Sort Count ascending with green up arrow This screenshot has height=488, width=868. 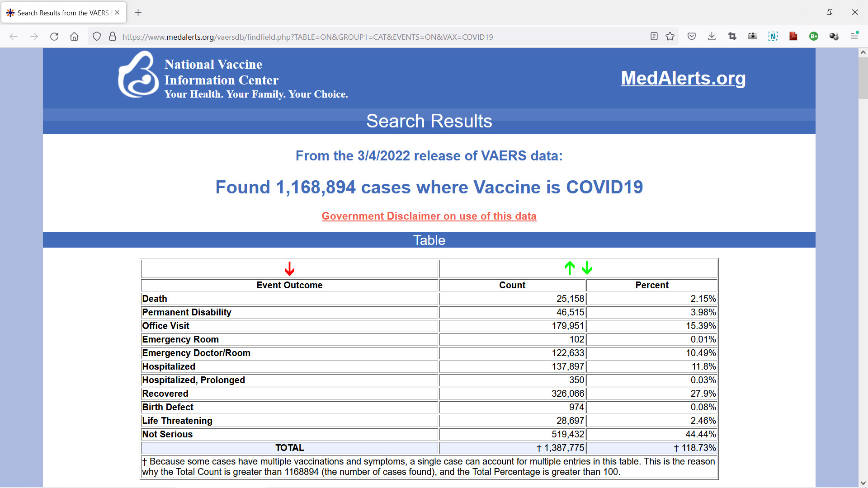pyautogui.click(x=570, y=268)
